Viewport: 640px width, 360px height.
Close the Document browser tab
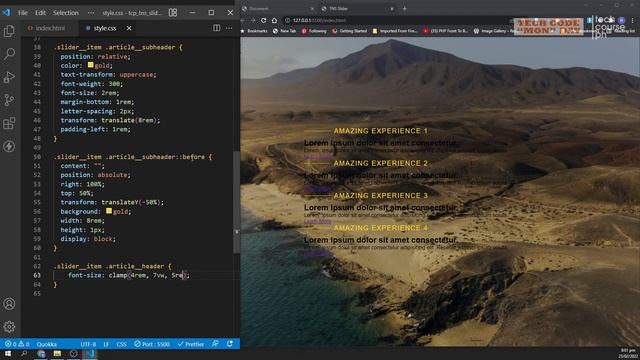pos(312,8)
